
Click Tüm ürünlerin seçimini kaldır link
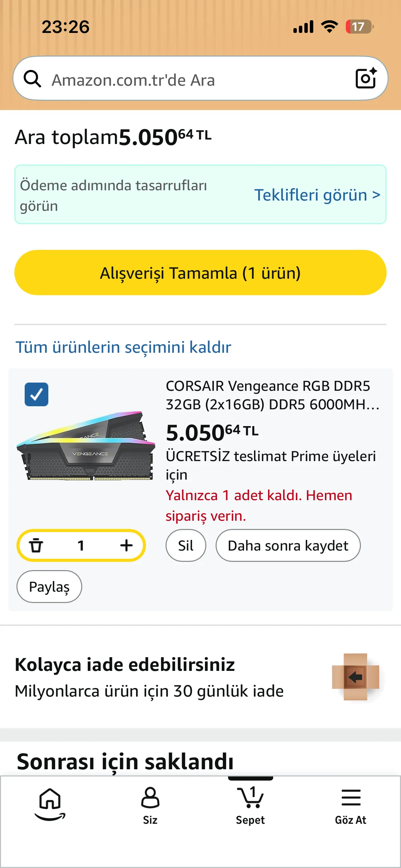tap(123, 347)
